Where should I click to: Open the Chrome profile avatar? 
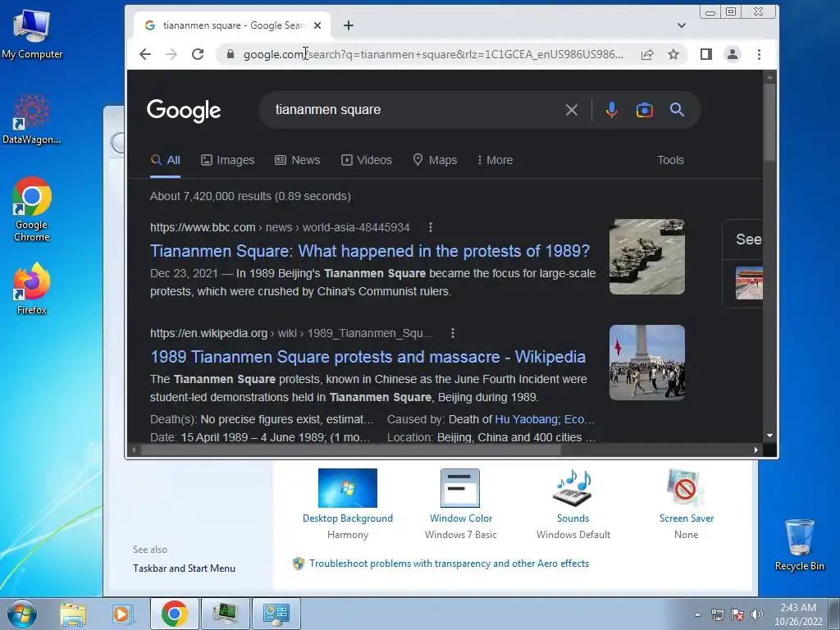(x=733, y=54)
